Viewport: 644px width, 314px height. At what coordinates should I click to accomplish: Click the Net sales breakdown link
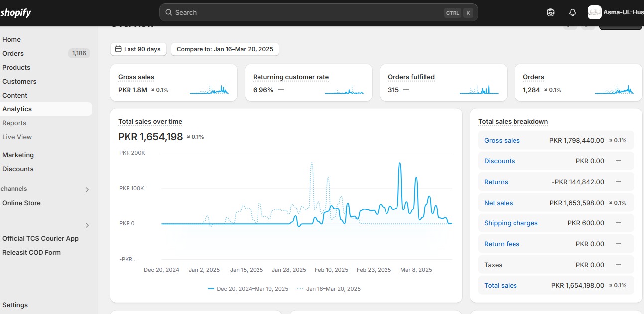[x=498, y=203]
